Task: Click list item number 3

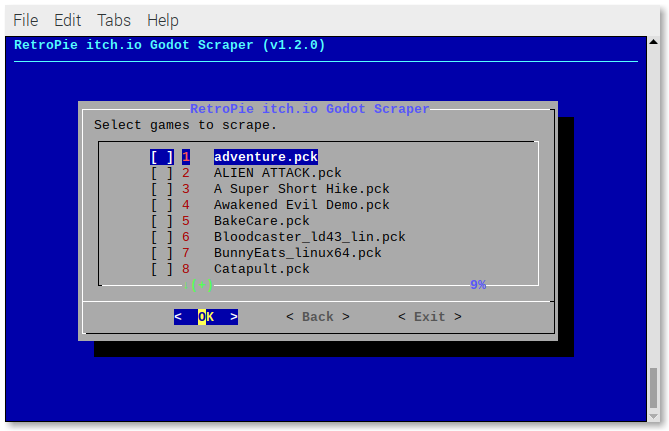Action: (x=186, y=189)
